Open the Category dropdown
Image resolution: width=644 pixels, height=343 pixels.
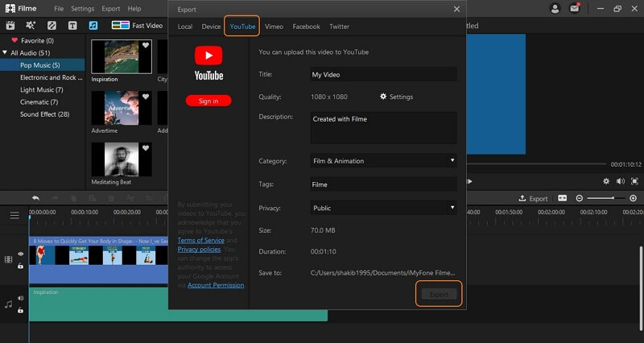(384, 160)
